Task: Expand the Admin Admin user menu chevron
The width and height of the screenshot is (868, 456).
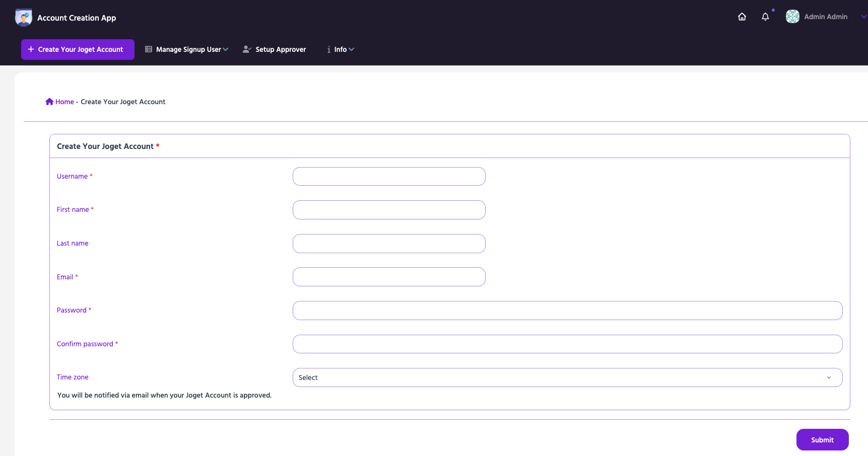Action: coord(863,17)
